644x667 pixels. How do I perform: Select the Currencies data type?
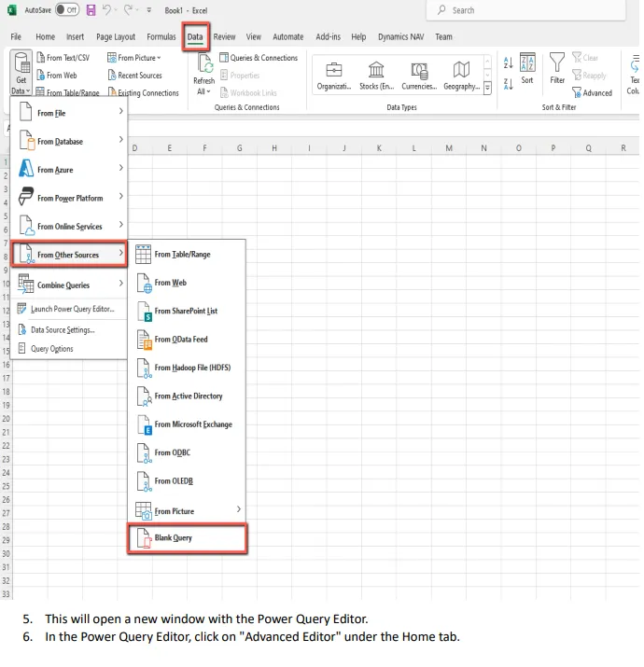point(419,76)
